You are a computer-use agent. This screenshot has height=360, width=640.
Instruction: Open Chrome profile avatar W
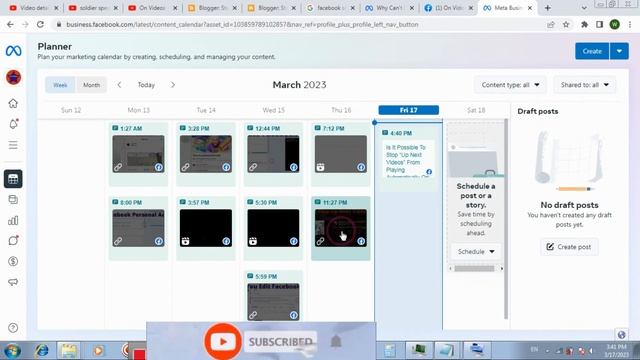pos(614,24)
